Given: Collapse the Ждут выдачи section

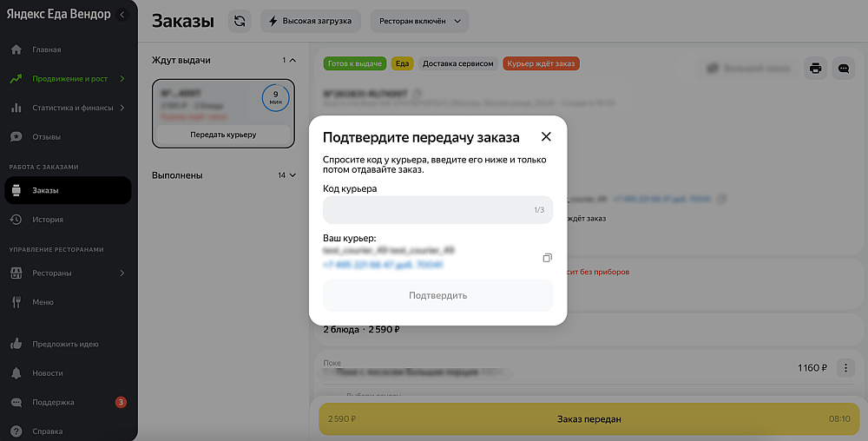Looking at the screenshot, I should click(x=293, y=60).
